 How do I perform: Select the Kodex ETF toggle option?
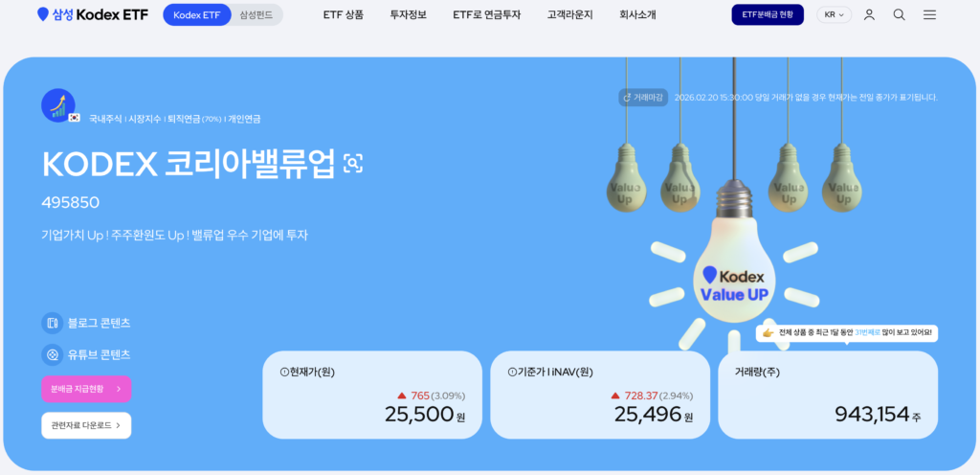point(197,15)
